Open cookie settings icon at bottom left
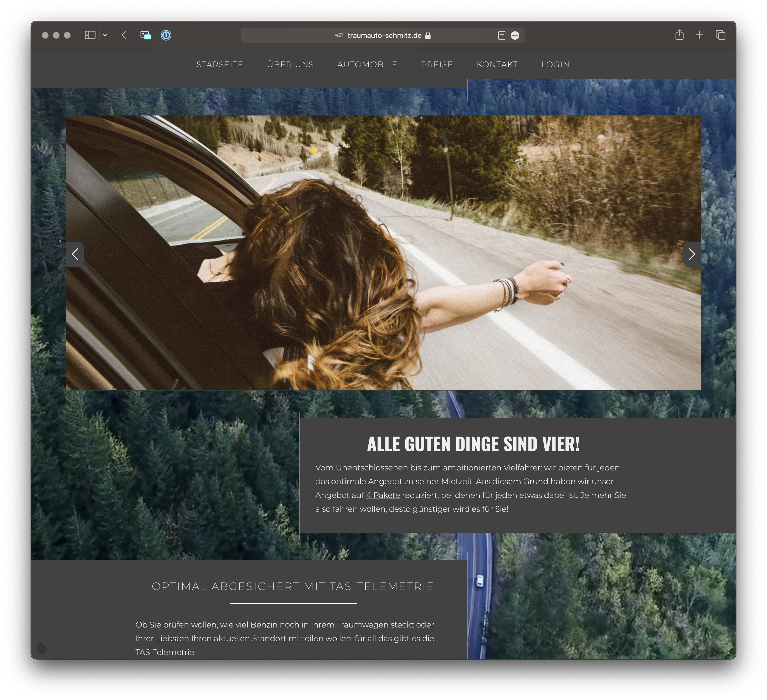Screen dimensions: 767x700 [42, 648]
